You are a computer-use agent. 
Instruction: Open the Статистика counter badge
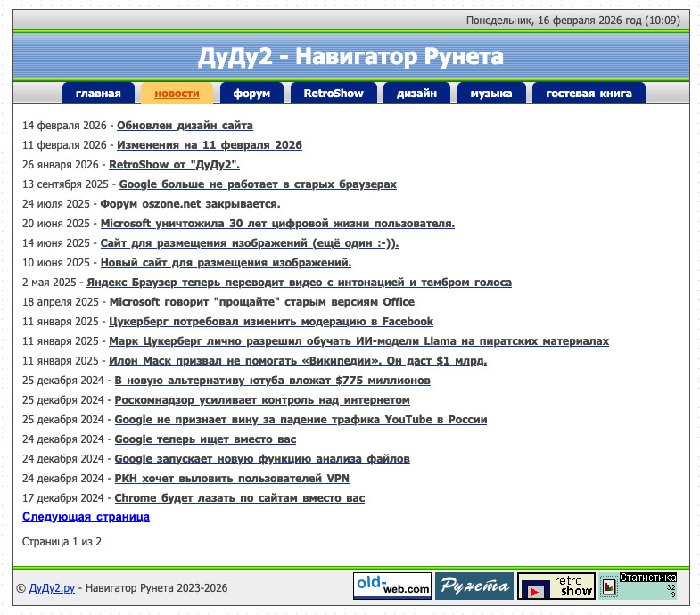(x=638, y=586)
